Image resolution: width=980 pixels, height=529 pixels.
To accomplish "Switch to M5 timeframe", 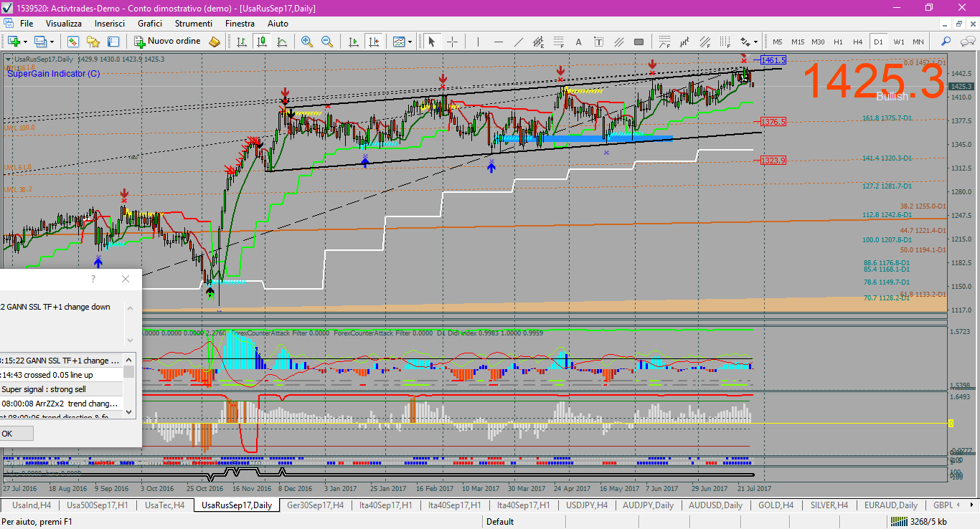I will (778, 42).
